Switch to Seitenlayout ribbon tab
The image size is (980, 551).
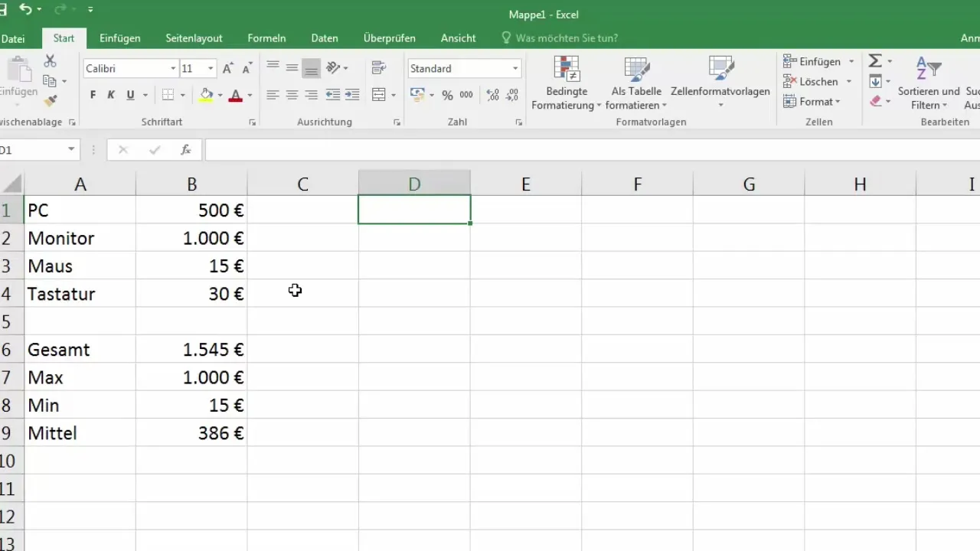point(194,37)
